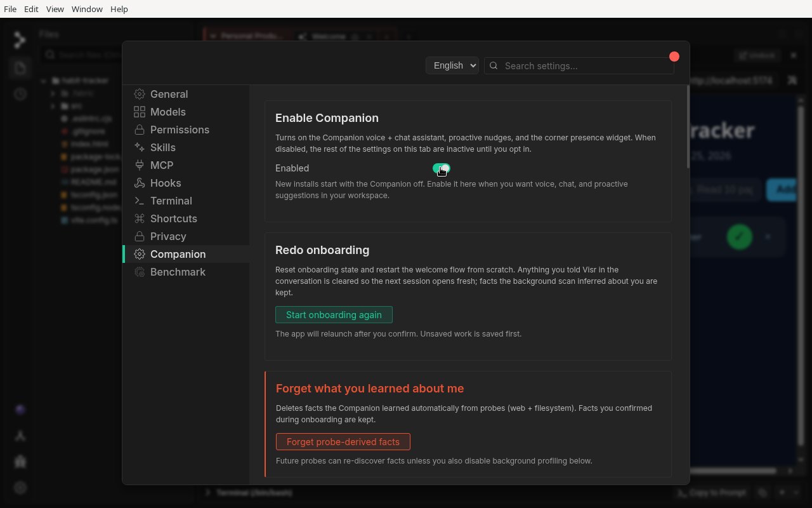This screenshot has height=508, width=812.
Task: Select the Models grid icon
Action: [x=140, y=112]
